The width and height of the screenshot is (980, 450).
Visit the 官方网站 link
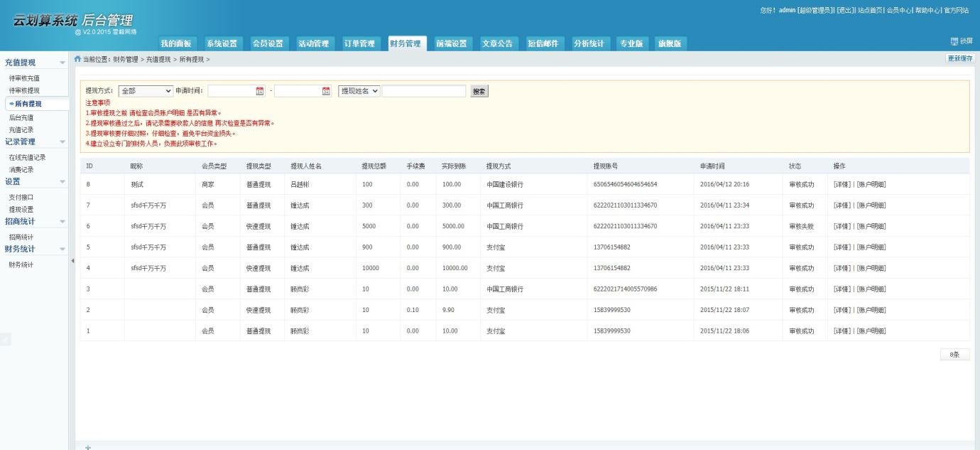click(x=956, y=10)
